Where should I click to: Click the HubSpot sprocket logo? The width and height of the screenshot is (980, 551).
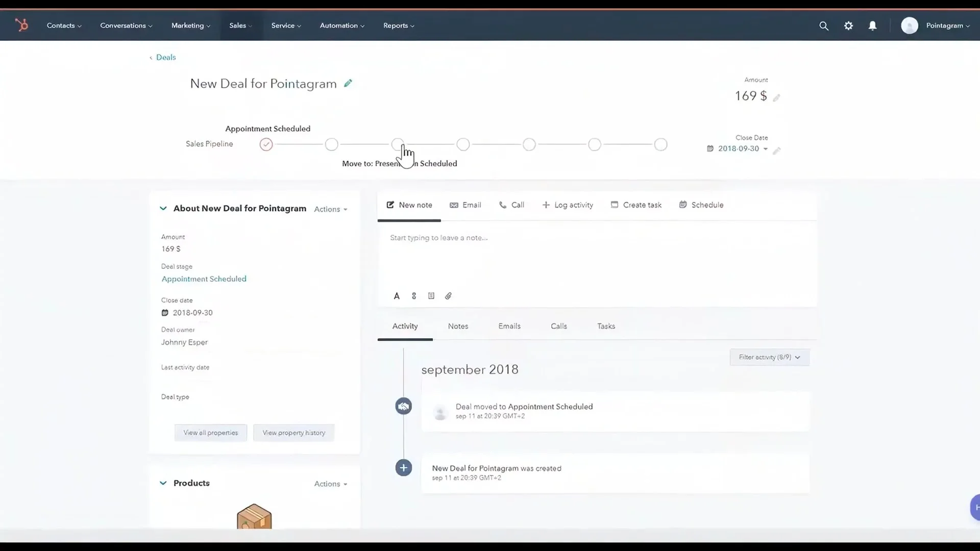coord(21,25)
